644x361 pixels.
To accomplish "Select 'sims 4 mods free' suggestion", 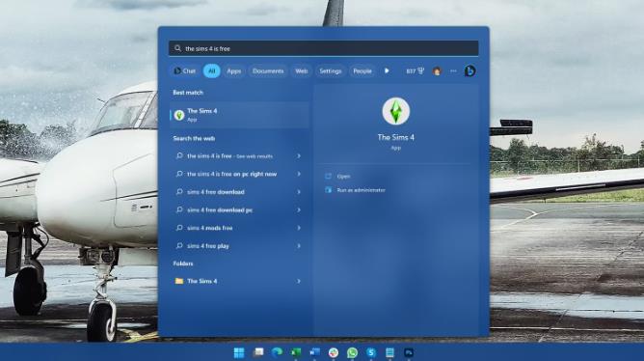I will 239,228.
